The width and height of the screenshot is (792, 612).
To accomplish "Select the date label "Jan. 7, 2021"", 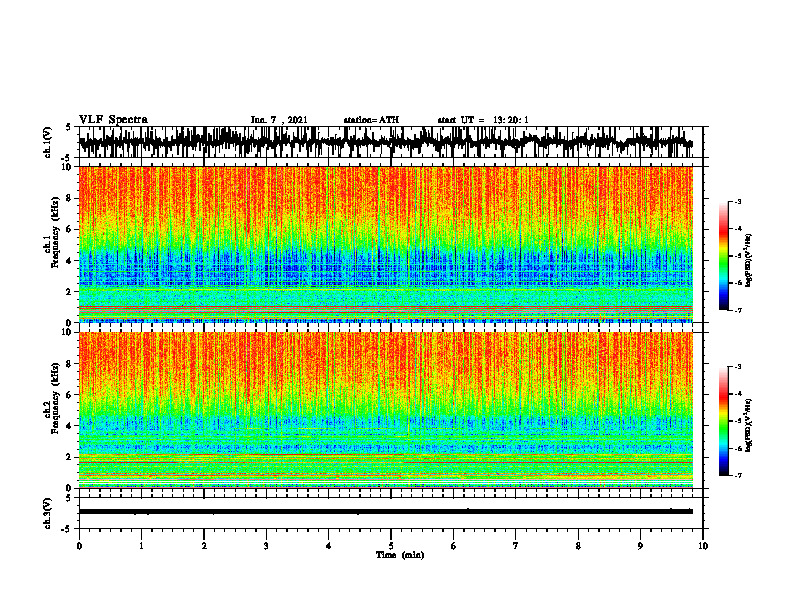I will [x=279, y=120].
